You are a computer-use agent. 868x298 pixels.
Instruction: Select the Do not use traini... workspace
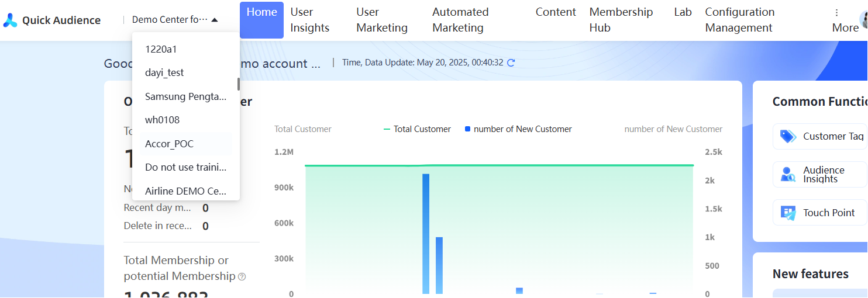(x=186, y=167)
